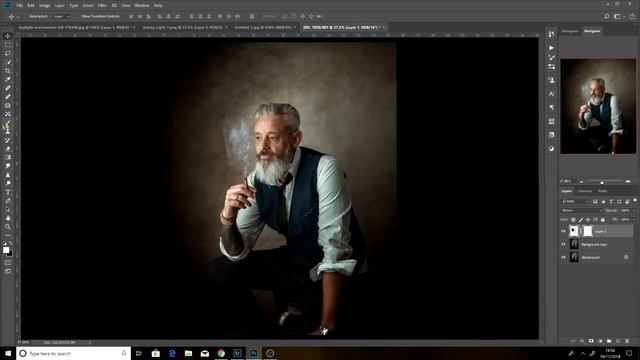Select the Lasso tool

[x=7, y=53]
